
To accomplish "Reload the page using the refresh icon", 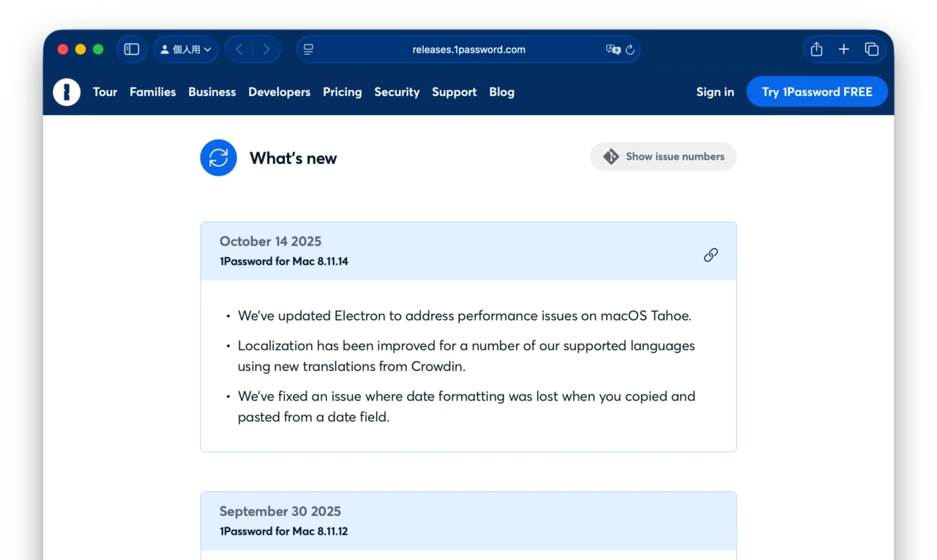I will pyautogui.click(x=630, y=49).
